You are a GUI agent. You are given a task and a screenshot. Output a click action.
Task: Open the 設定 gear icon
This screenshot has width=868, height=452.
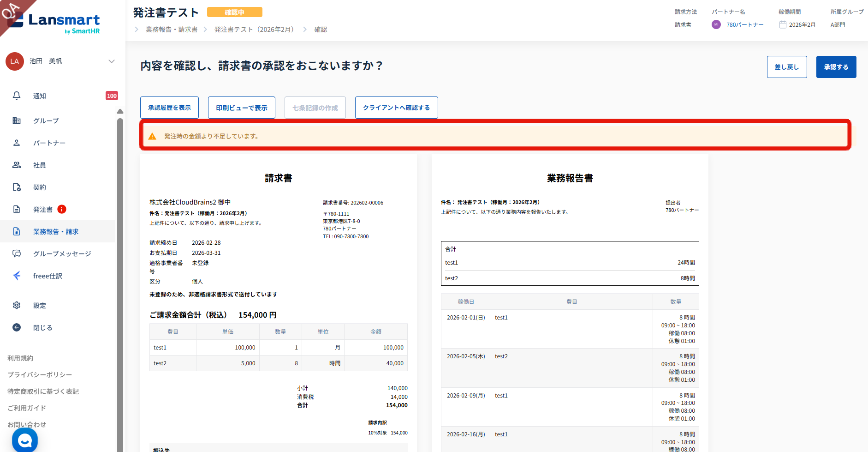(17, 305)
